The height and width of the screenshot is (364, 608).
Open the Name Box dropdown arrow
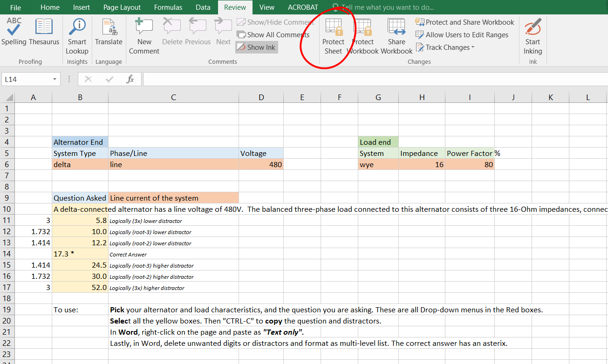(55, 80)
